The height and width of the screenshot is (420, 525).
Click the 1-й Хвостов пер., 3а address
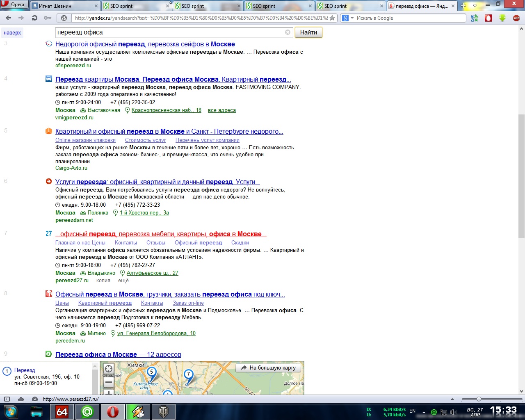[x=144, y=213]
